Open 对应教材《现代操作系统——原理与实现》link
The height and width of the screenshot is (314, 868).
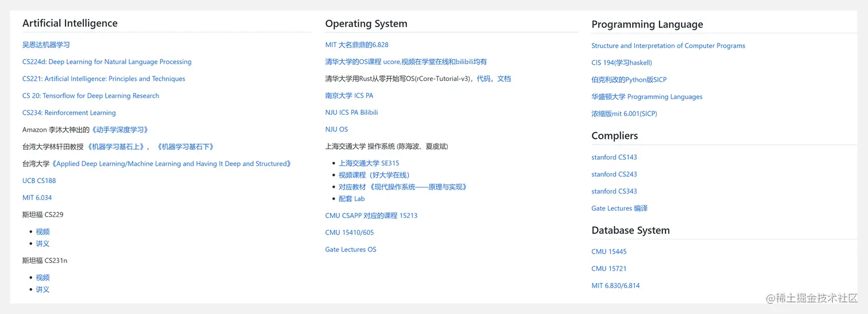403,187
